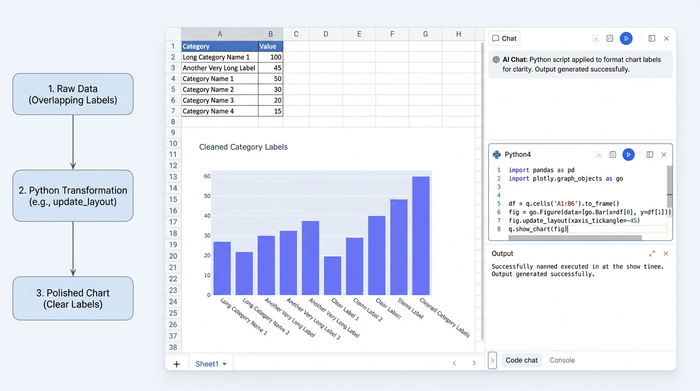Select cell 'Category Name 4'
Viewport: 700px width, 391px height.
point(220,111)
